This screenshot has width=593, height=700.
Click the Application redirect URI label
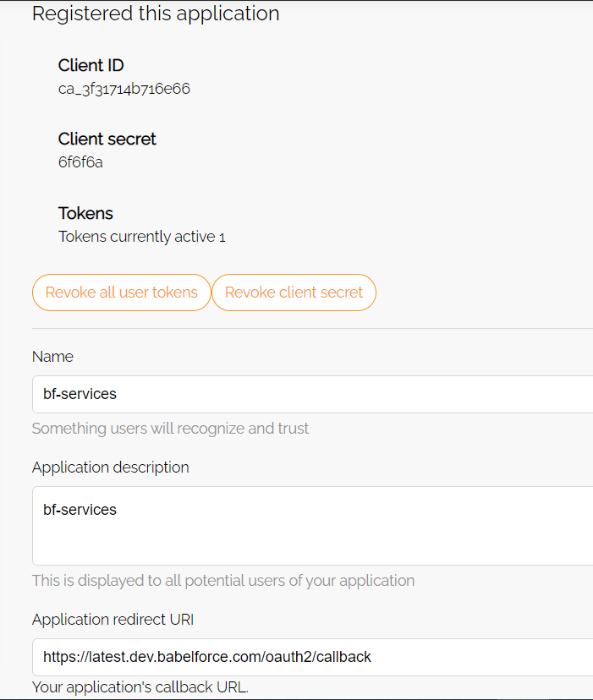click(113, 620)
